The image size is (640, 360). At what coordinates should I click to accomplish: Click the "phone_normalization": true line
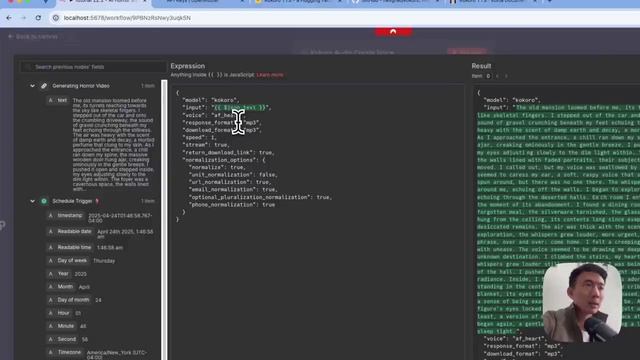(231, 204)
